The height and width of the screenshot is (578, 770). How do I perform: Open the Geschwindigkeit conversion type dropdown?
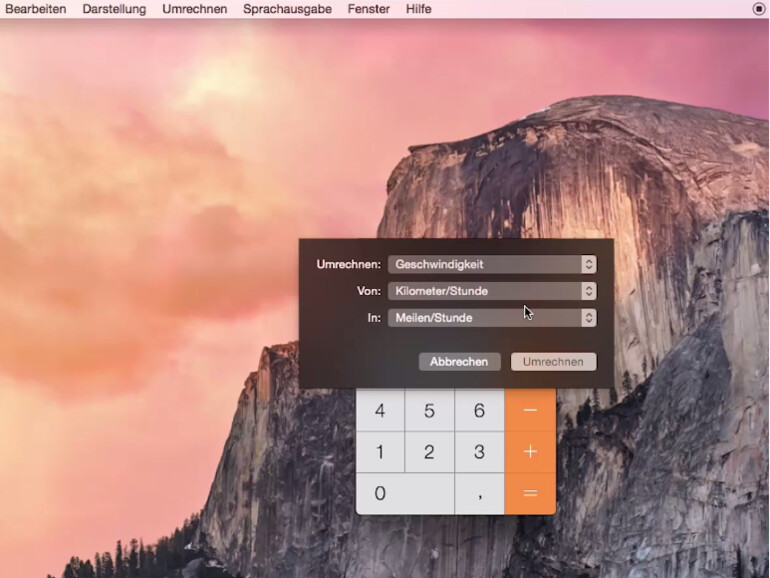tap(492, 264)
